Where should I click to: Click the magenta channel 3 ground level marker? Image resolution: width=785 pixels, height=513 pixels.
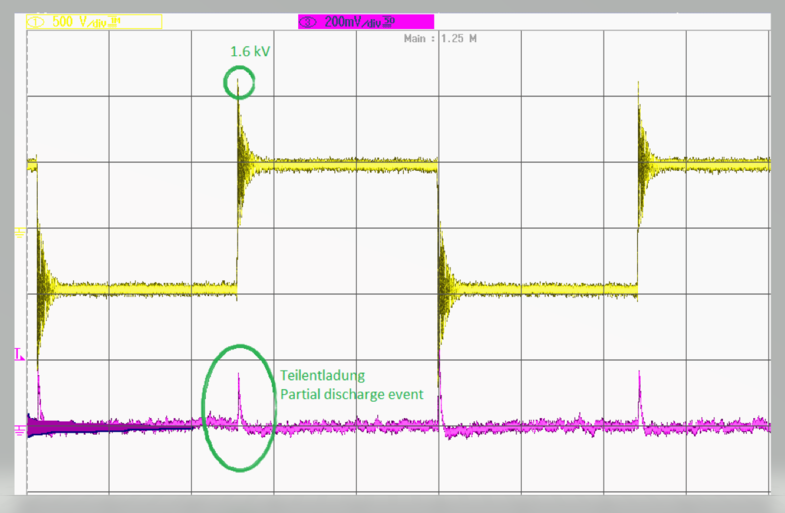20,430
